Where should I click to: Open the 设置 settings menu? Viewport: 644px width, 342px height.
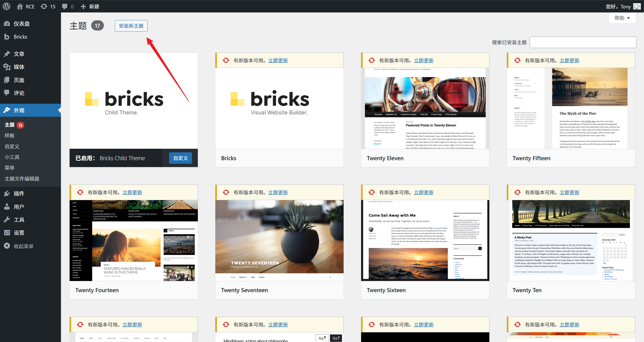[x=19, y=233]
